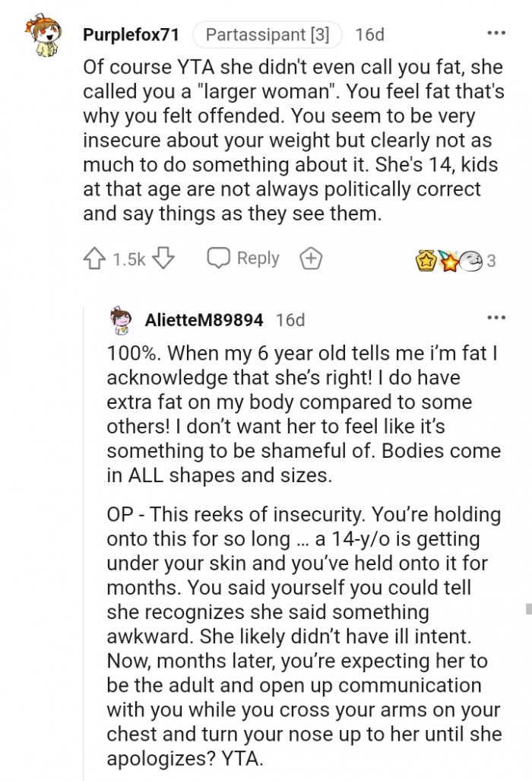Open the Reply speech bubble icon
This screenshot has width=532, height=781.
220,258
